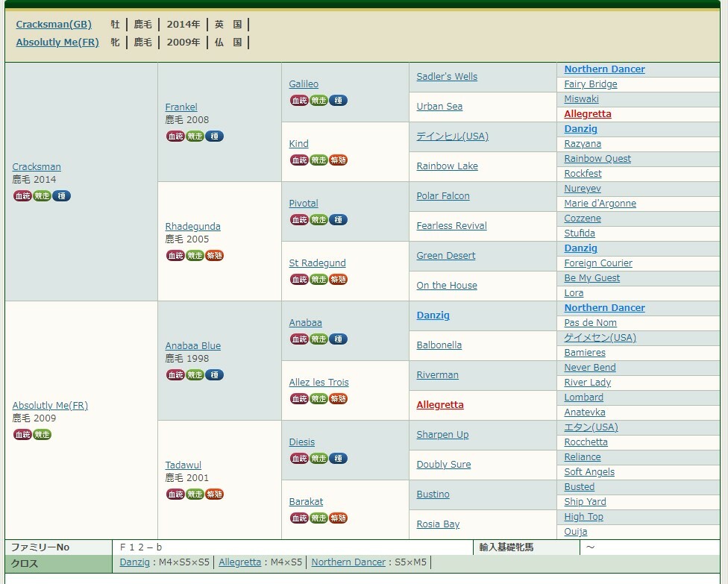Open the Cracksman(GB) header link

pos(54,25)
